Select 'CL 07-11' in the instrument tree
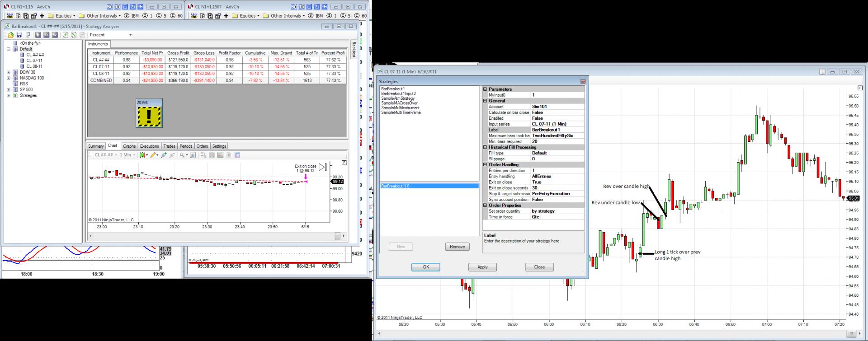The image size is (868, 341). (34, 61)
